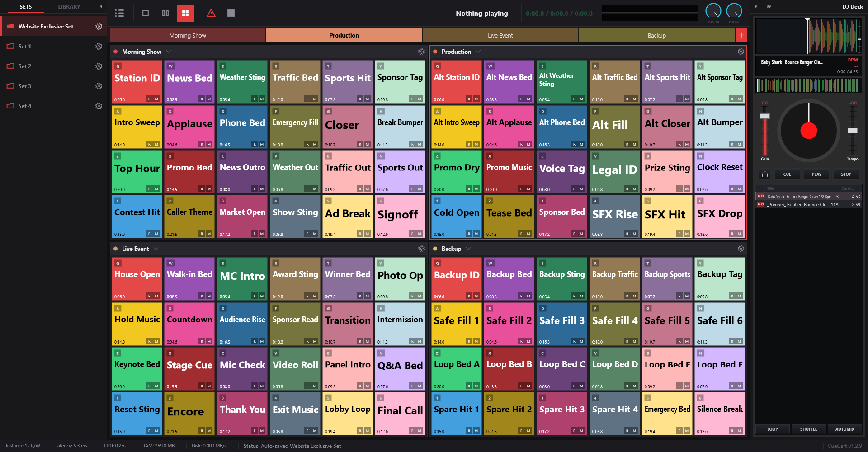Trigger the Applause pad
Screen dimensions: 868x452
tap(189, 127)
